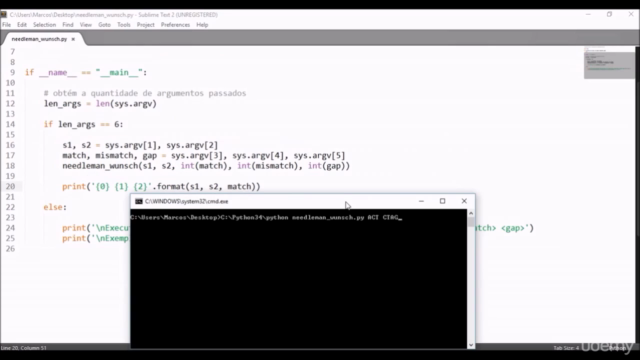
Task: Close the cmd.exe window
Action: tap(464, 201)
